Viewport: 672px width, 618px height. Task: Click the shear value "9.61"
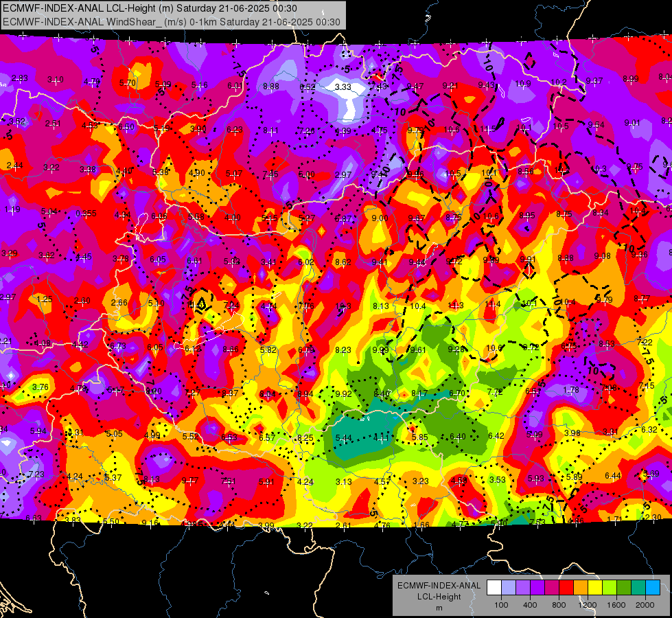[x=418, y=350]
